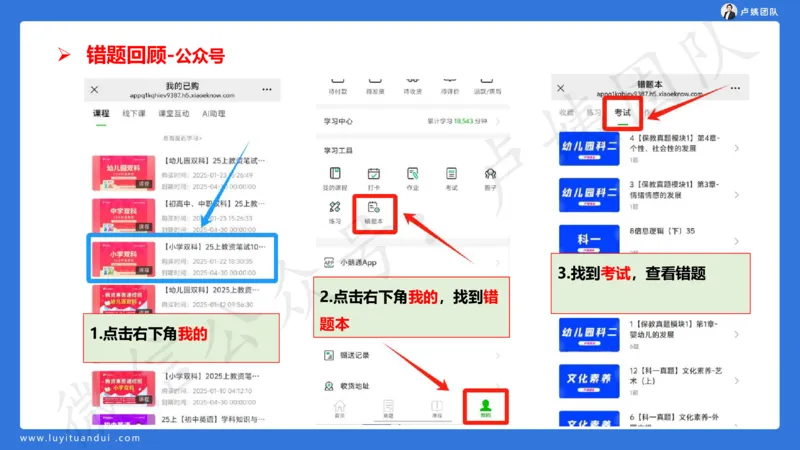The width and height of the screenshot is (800, 450).
Task: Close the 我的已购 page with X
Action: 94,89
